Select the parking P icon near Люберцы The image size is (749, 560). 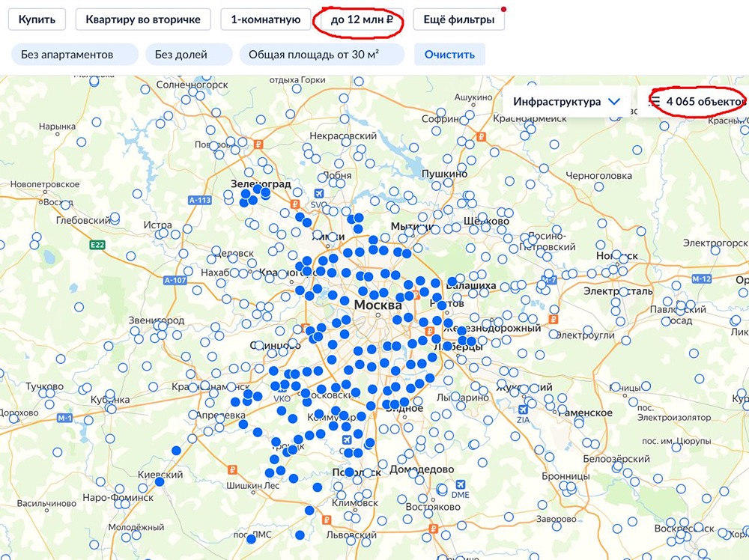click(429, 331)
